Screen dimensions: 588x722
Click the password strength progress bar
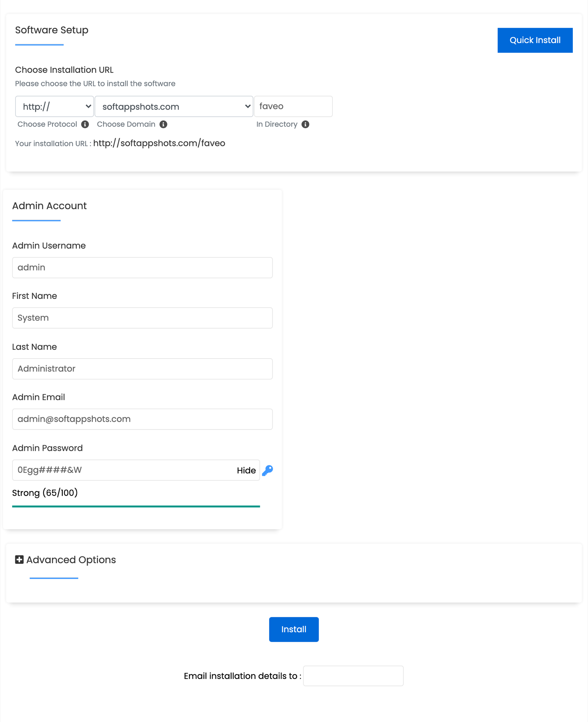pyautogui.click(x=136, y=506)
